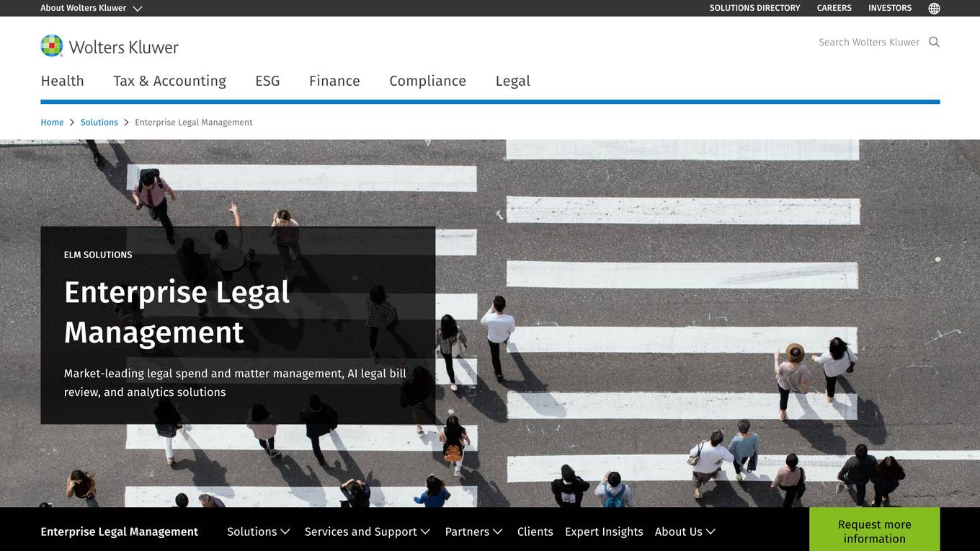
Task: Open the Compliance menu
Action: 427,81
